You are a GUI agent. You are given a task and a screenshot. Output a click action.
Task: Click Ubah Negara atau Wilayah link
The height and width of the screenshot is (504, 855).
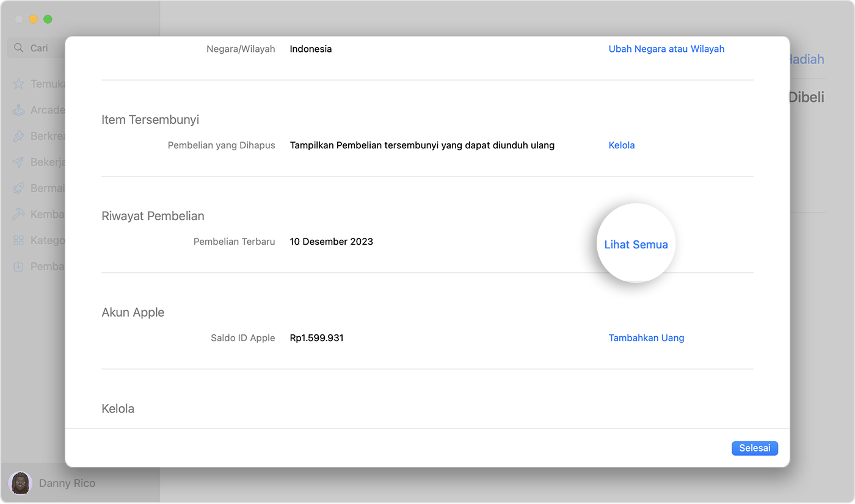[666, 49]
